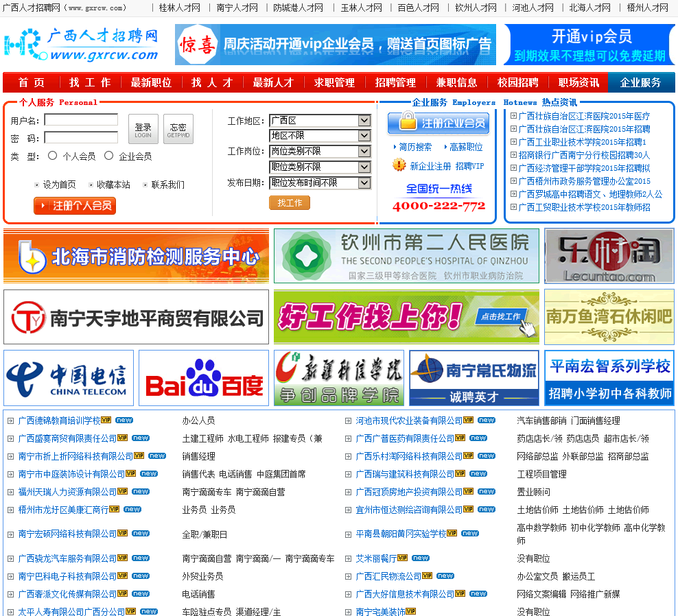Open the 北海市消防检测服务中心 banner

(x=136, y=256)
